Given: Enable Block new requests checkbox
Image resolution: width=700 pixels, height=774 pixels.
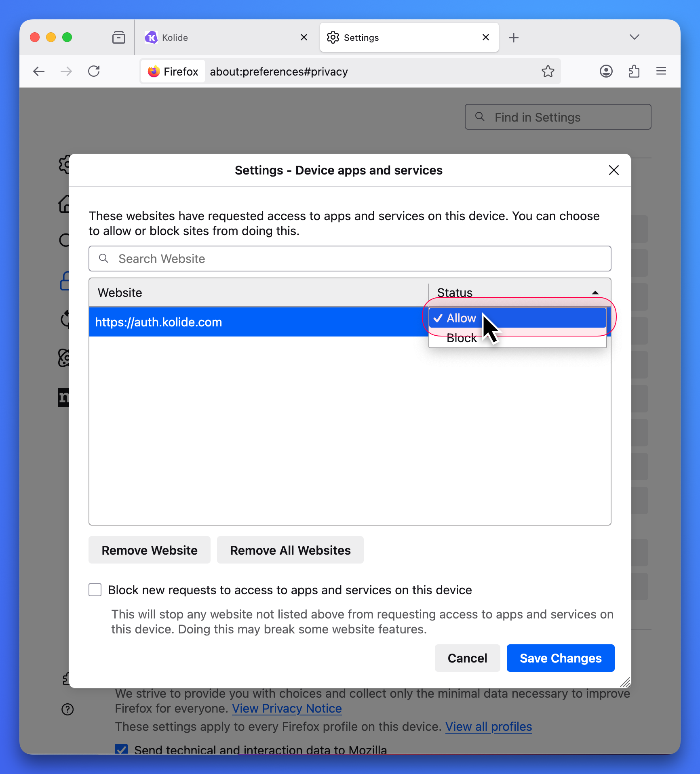Looking at the screenshot, I should [x=95, y=590].
